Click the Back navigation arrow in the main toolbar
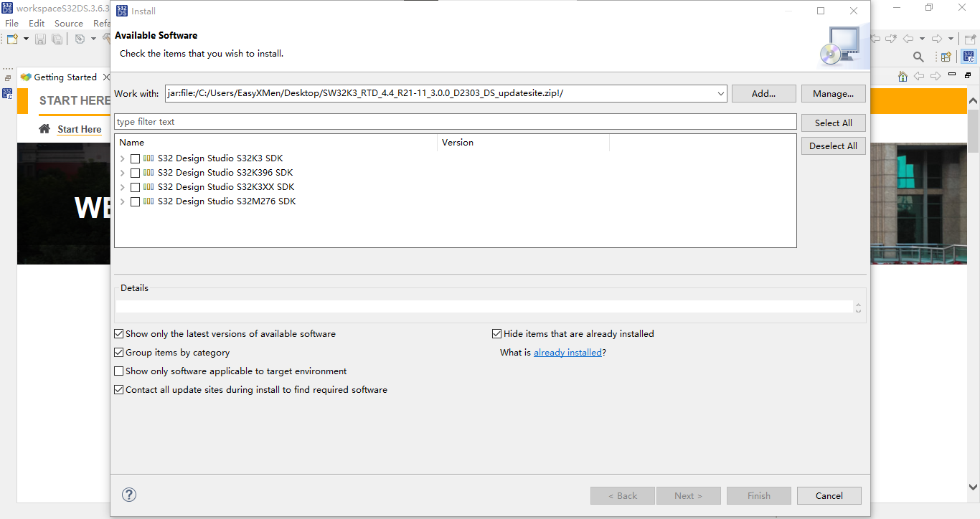The width and height of the screenshot is (980, 519). tap(908, 39)
